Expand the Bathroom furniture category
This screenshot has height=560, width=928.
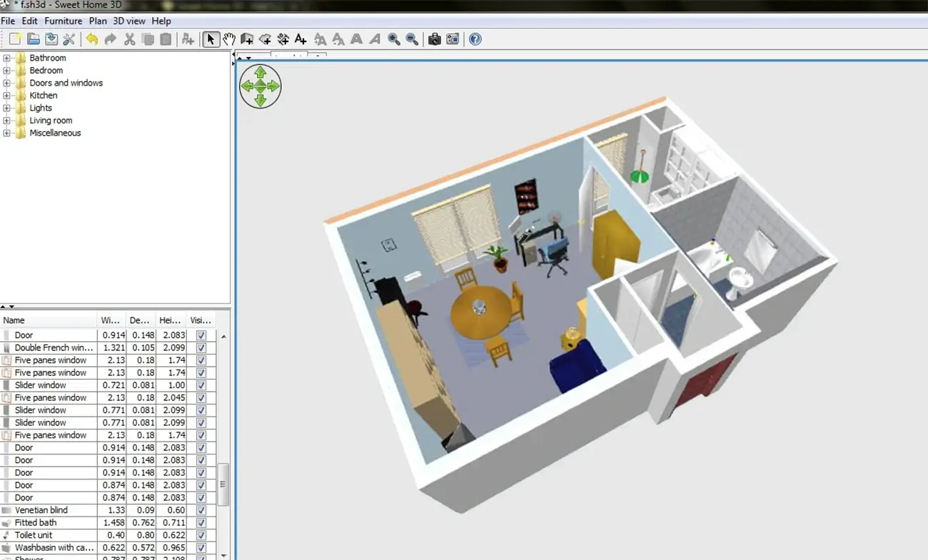point(6,58)
